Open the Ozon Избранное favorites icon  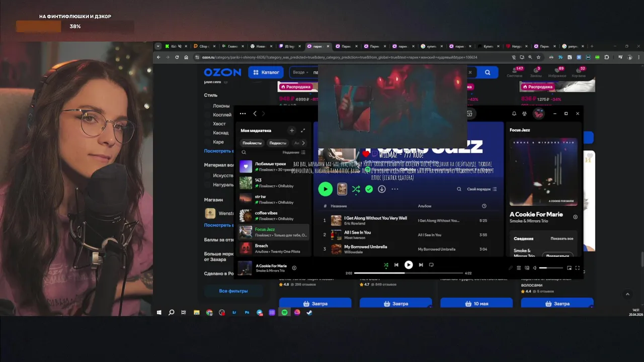pyautogui.click(x=557, y=71)
